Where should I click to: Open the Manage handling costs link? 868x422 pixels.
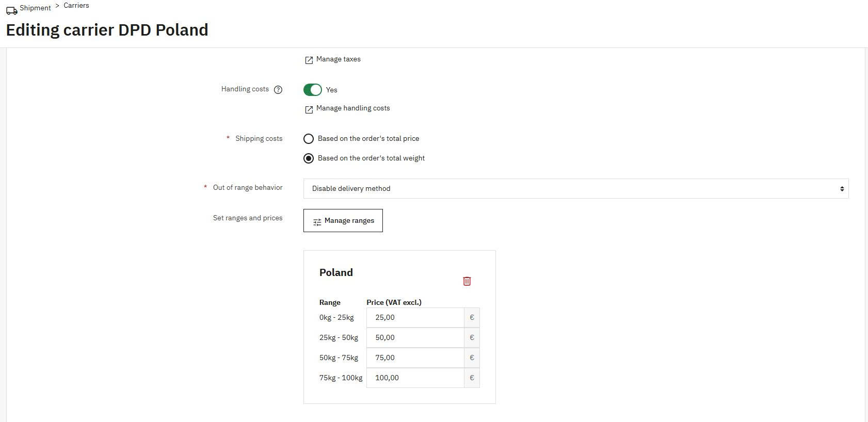pyautogui.click(x=353, y=108)
